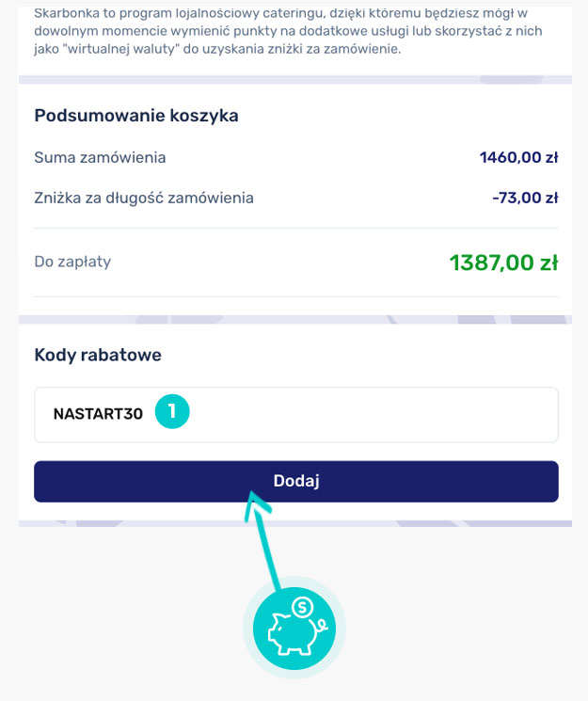Click the dollar coin above the piggy bank
Image resolution: width=588 pixels, height=701 pixels.
(x=303, y=608)
